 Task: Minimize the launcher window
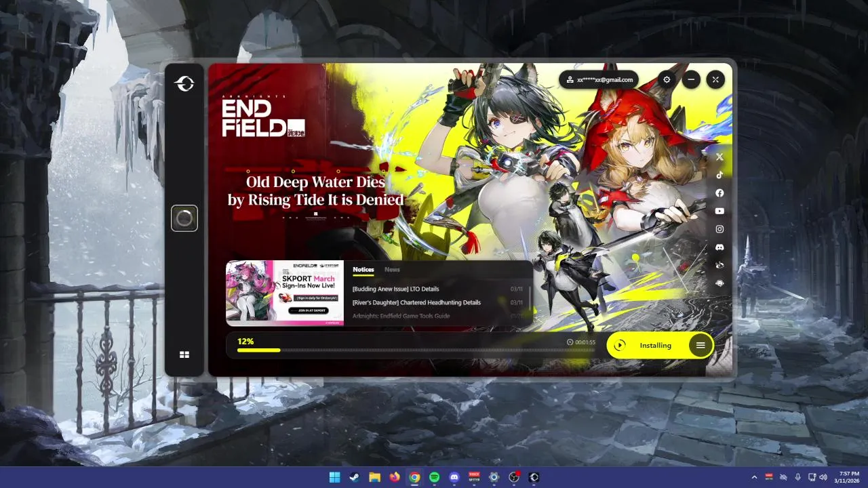[691, 80]
